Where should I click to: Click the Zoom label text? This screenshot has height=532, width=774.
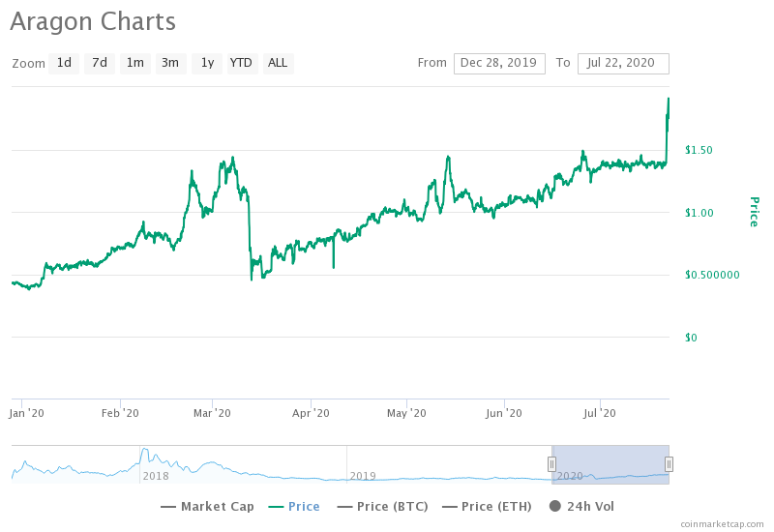29,64
